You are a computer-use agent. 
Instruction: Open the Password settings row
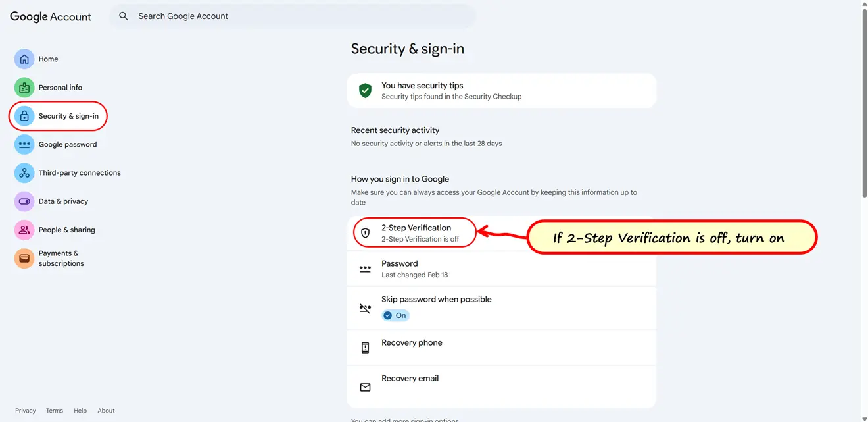[502, 269]
